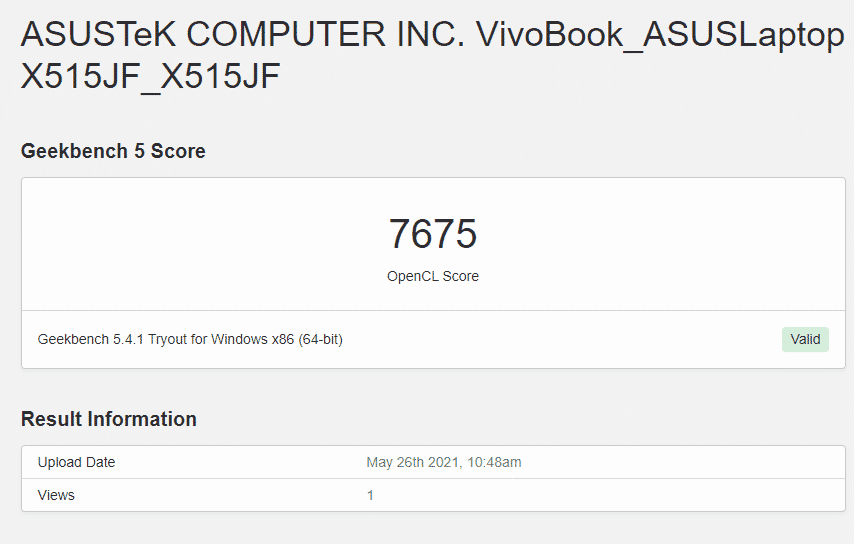The width and height of the screenshot is (854, 544).
Task: Click X515JF_X515JF on the title's second line
Action: [x=150, y=77]
